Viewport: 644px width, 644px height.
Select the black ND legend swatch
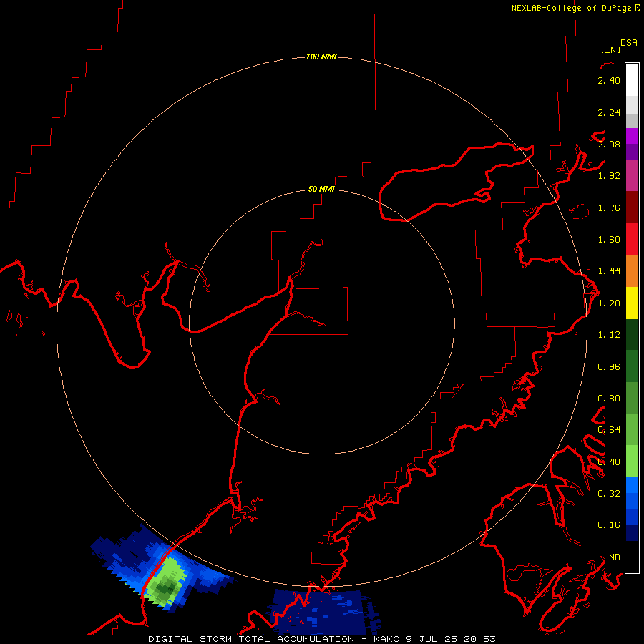pos(632,557)
